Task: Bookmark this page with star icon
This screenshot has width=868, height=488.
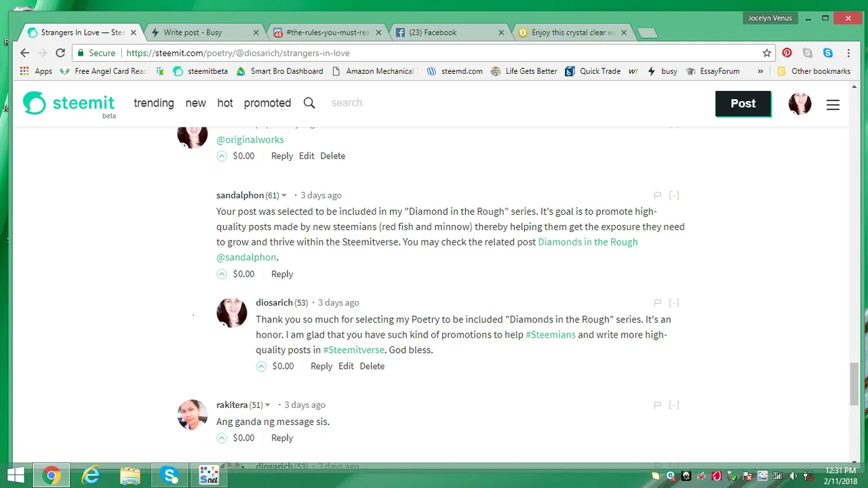Action: [767, 53]
